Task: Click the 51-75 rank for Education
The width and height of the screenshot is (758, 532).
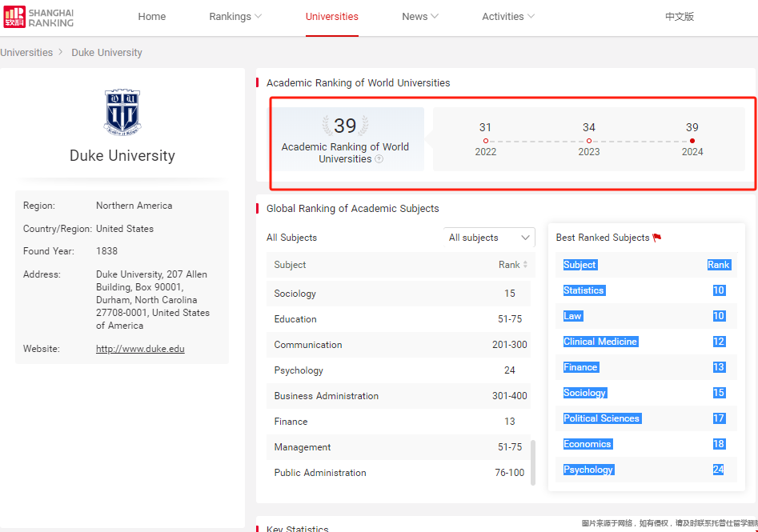Action: click(x=510, y=319)
